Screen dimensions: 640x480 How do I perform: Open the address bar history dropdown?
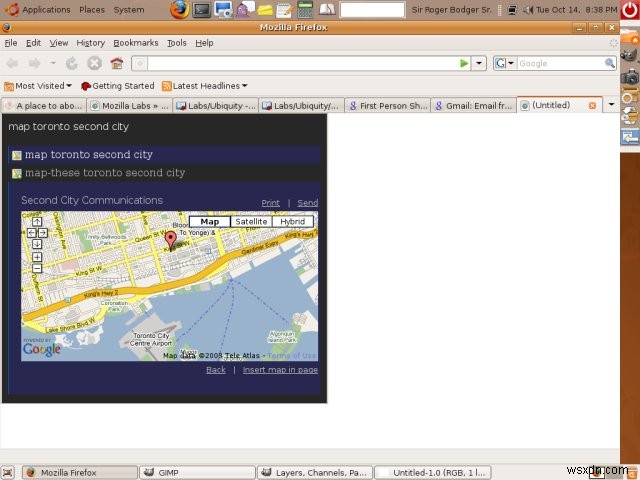pyautogui.click(x=479, y=63)
